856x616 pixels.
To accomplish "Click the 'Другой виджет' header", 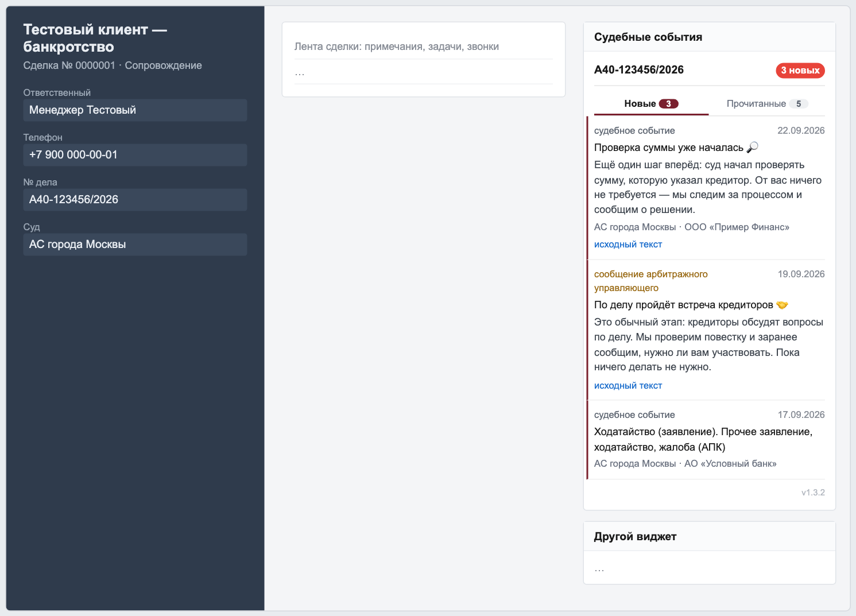I will point(710,537).
